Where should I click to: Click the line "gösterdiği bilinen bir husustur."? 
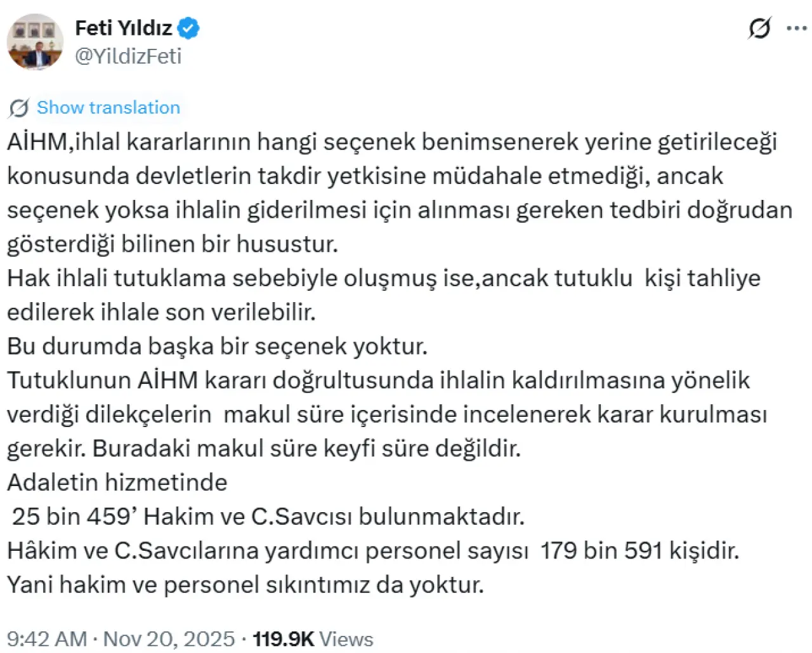tap(173, 244)
